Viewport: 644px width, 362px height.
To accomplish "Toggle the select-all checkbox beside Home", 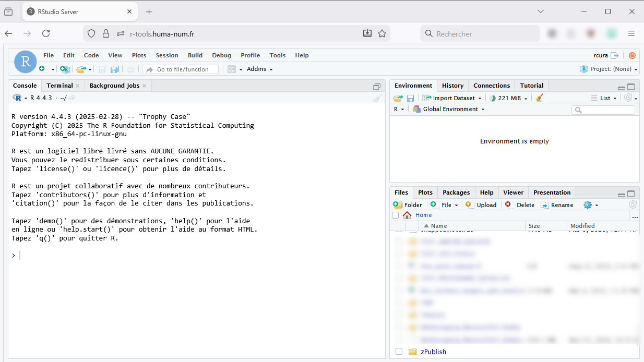I will [x=396, y=215].
